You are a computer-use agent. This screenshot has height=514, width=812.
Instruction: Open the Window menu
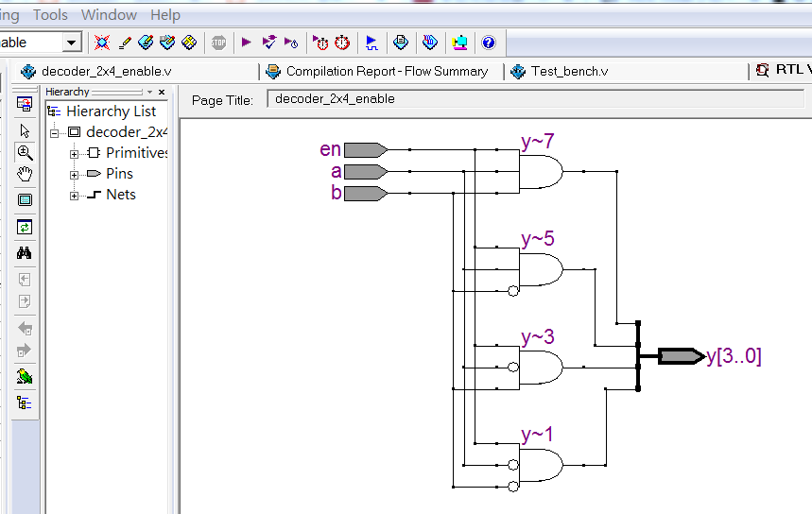click(x=109, y=15)
